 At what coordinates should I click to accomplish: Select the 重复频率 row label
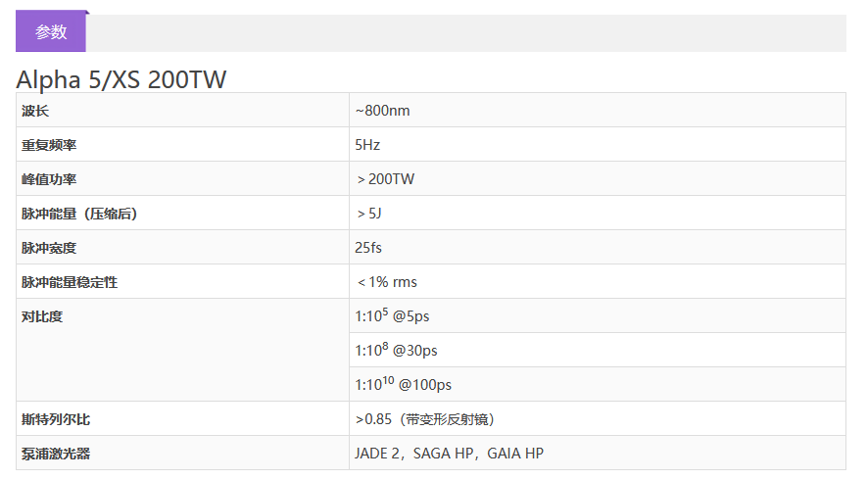(49, 145)
